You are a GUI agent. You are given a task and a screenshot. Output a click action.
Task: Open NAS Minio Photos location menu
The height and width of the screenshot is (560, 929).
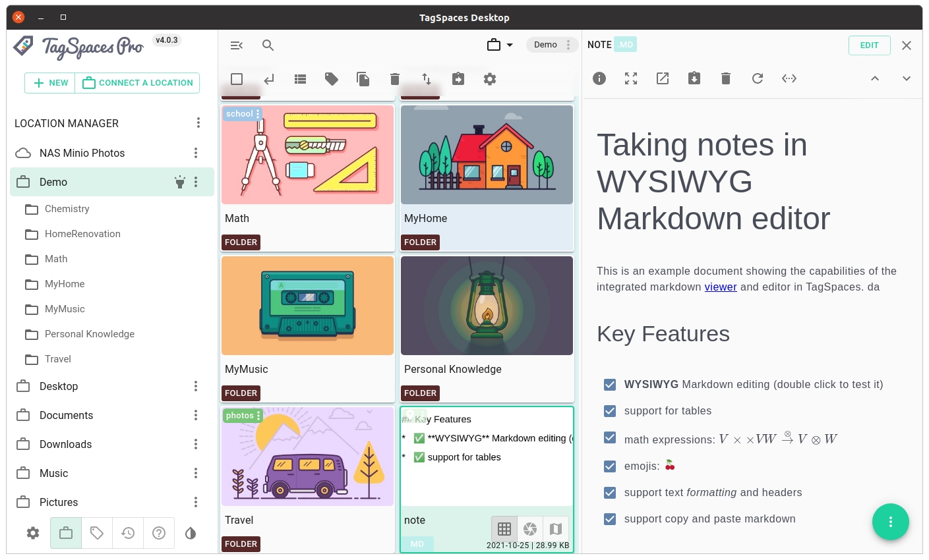click(196, 153)
